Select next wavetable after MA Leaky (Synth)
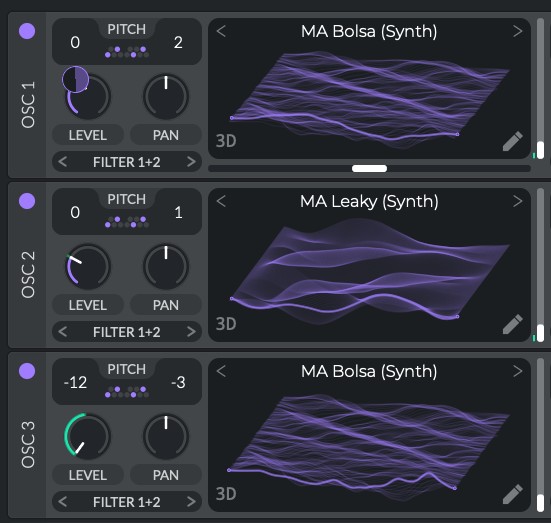This screenshot has width=551, height=523. tap(517, 201)
